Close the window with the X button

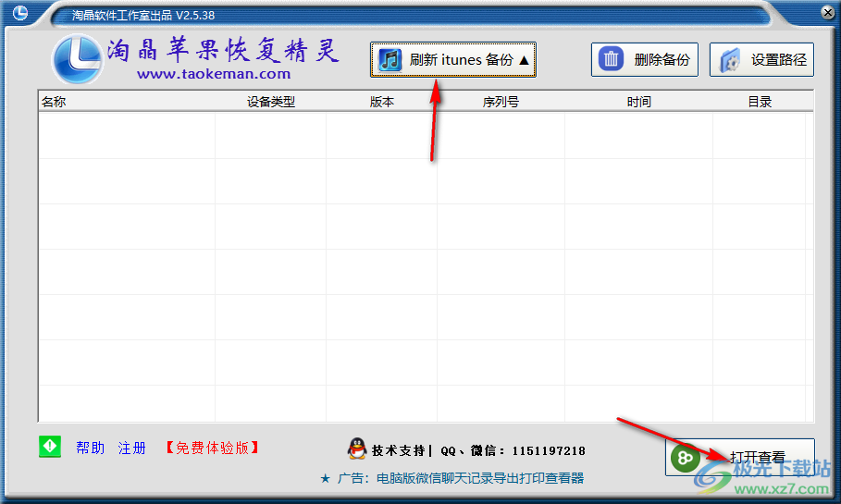tap(828, 12)
